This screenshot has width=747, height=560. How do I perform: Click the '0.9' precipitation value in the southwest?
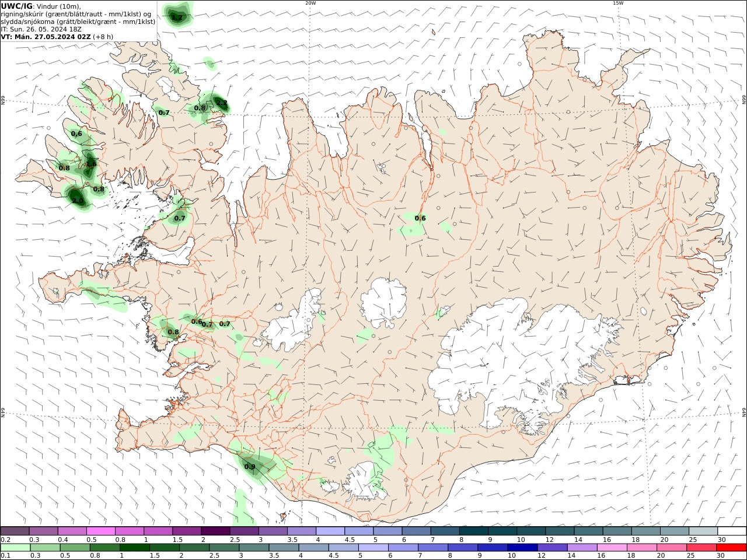(x=250, y=467)
